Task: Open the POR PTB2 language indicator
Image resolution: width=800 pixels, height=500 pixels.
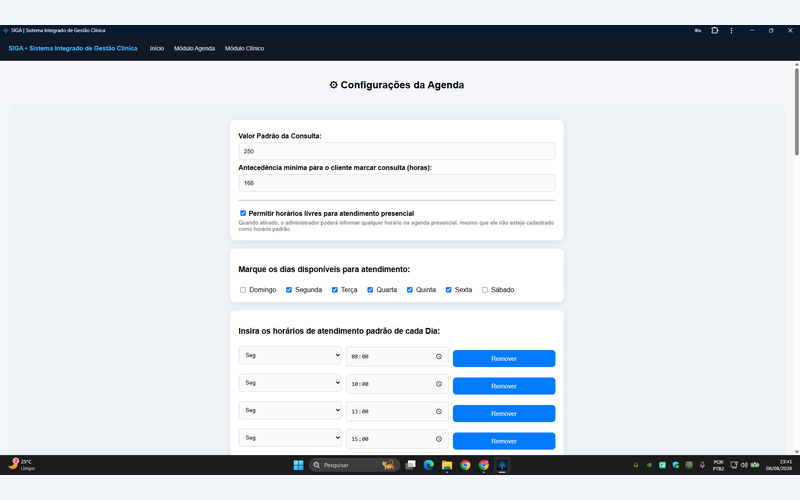Action: tap(718, 465)
